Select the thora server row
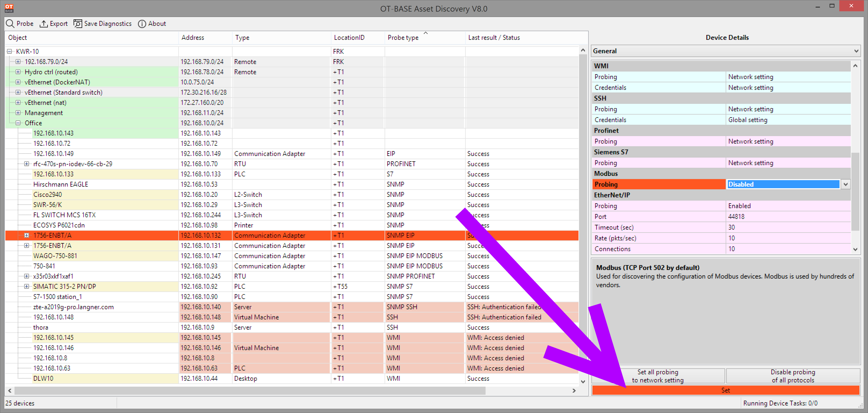 click(292, 327)
